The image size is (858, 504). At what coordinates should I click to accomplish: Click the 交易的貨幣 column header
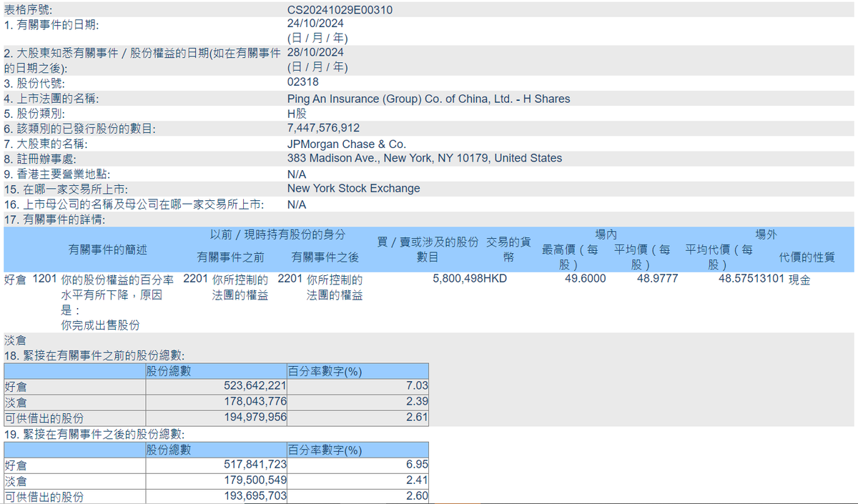click(x=508, y=249)
